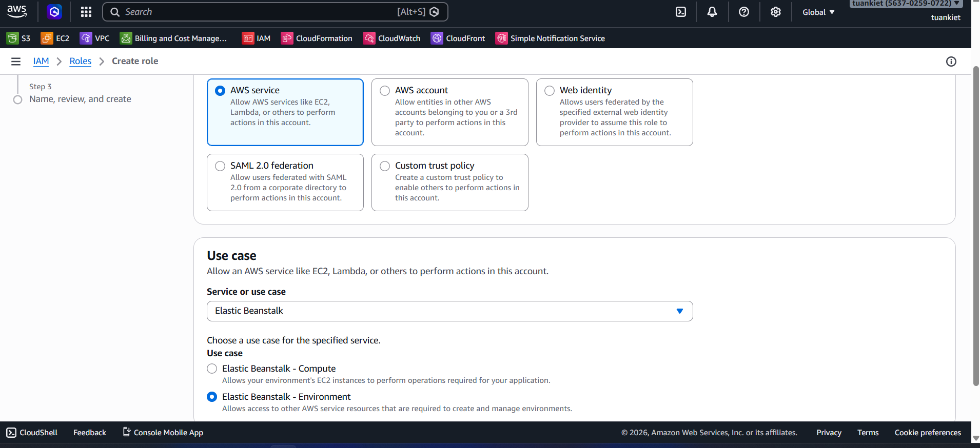Open the settings gear in the header
Viewport: 980px width, 448px height.
(x=776, y=12)
